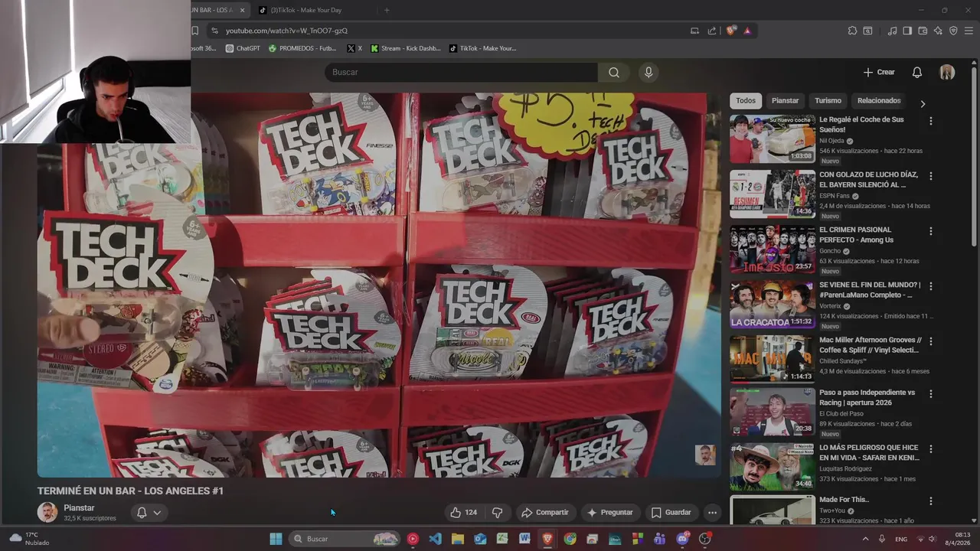980x551 pixels.
Task: Open Brave VPN shield icon
Action: 953,31
